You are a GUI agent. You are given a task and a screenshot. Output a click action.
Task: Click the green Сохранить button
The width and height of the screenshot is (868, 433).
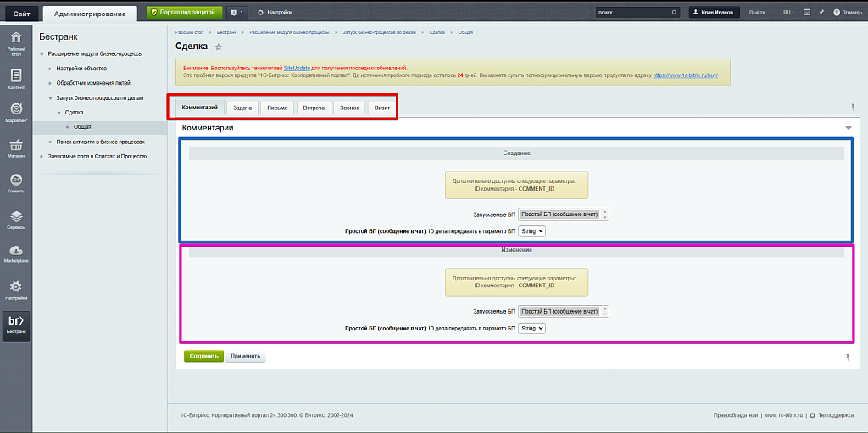point(203,356)
